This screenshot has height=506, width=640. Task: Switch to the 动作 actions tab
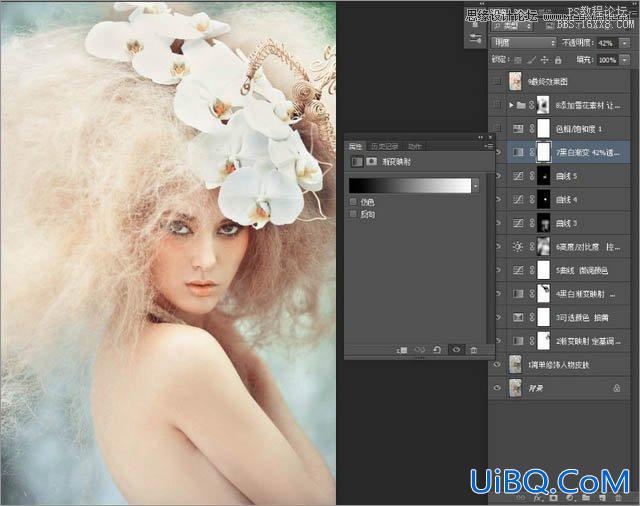pos(414,146)
